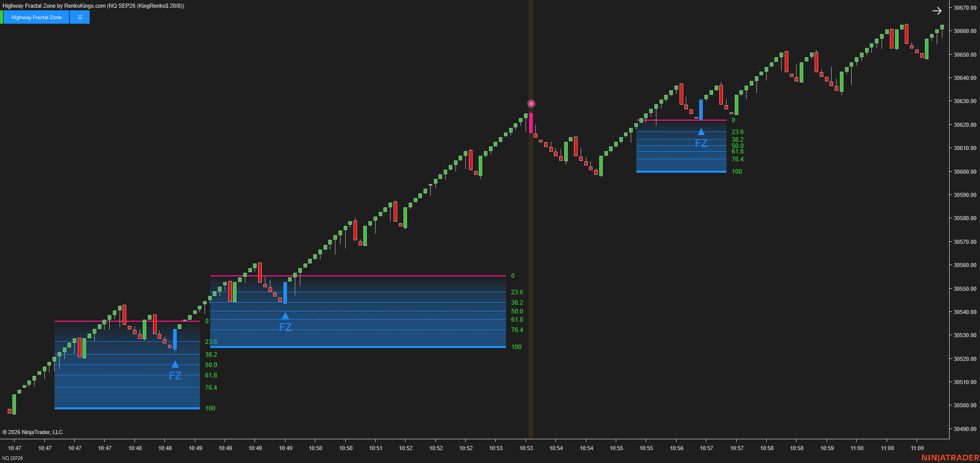Click the 30550.00 price axis label

[x=965, y=289]
